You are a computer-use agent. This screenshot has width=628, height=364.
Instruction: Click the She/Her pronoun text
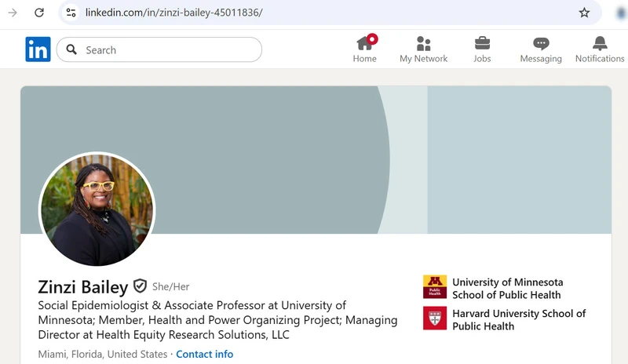coord(170,286)
